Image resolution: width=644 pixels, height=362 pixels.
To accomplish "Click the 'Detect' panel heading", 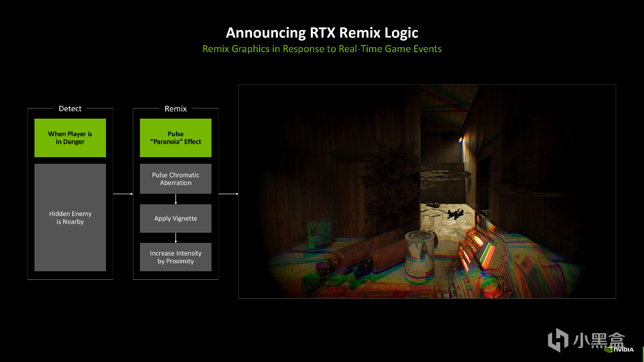I will (x=70, y=108).
